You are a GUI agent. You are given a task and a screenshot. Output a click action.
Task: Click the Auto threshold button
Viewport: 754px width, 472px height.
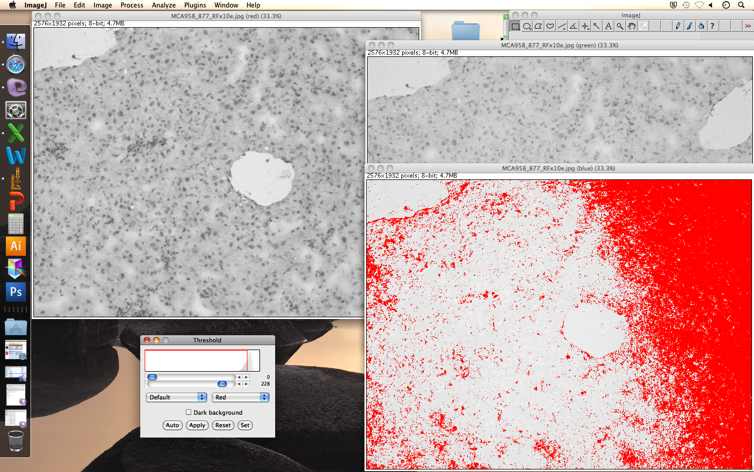click(172, 425)
